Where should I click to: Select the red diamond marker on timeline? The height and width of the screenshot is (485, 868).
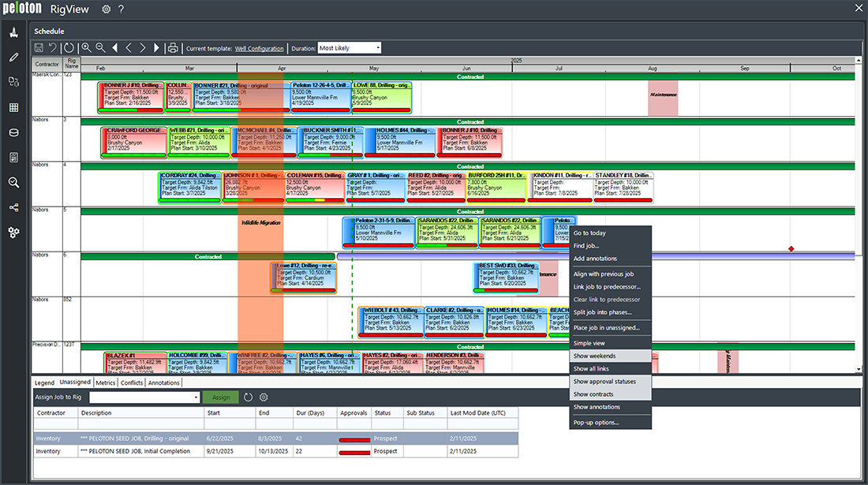pyautogui.click(x=791, y=249)
